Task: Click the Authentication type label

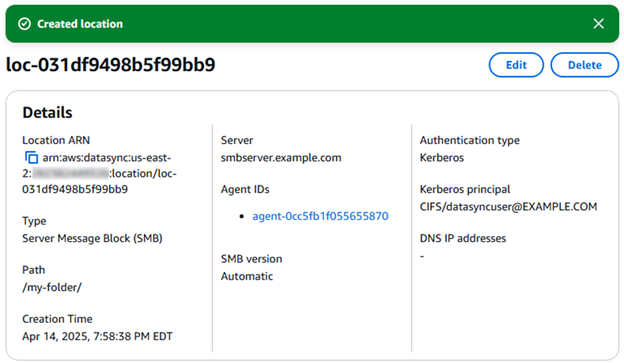Action: pos(470,140)
